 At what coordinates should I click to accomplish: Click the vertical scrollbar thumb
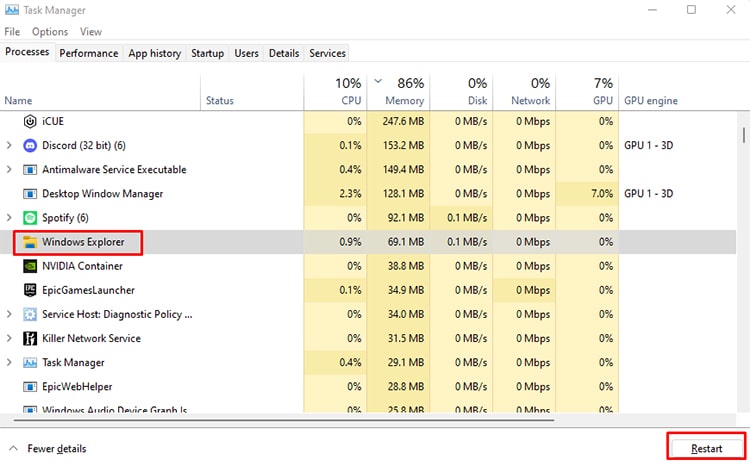tap(744, 134)
